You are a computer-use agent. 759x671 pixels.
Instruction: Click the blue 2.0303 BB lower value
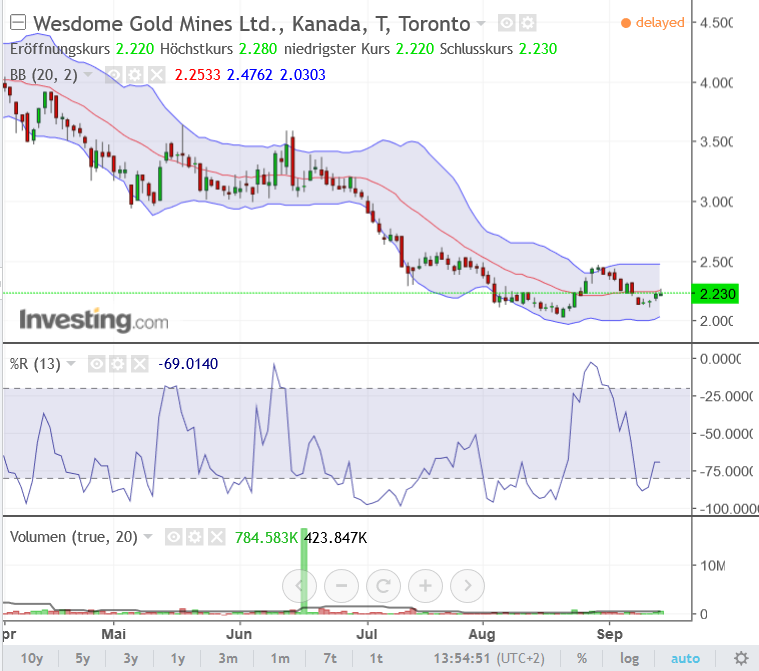tap(303, 75)
